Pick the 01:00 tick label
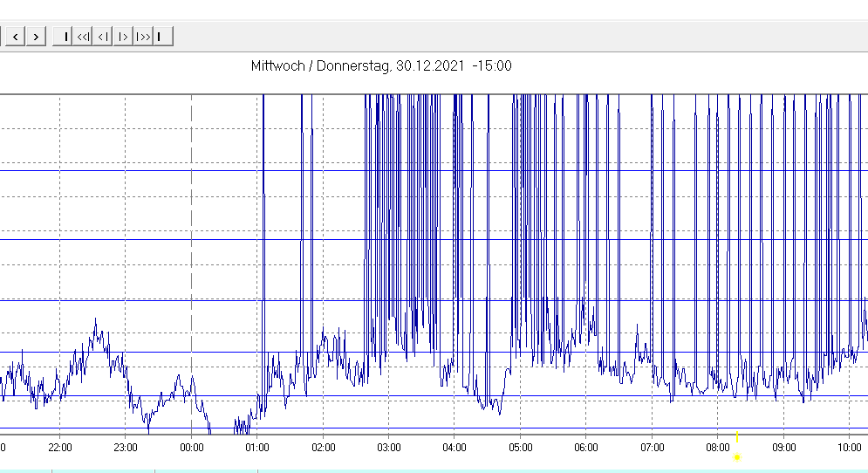 point(257,448)
